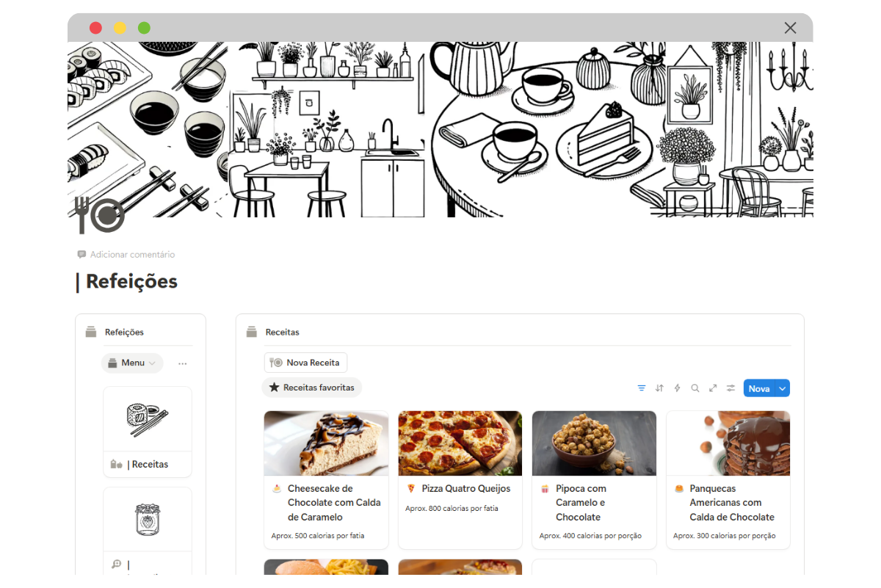This screenshot has height=588, width=881.
Task: Click the blue Nova button
Action: click(x=759, y=388)
